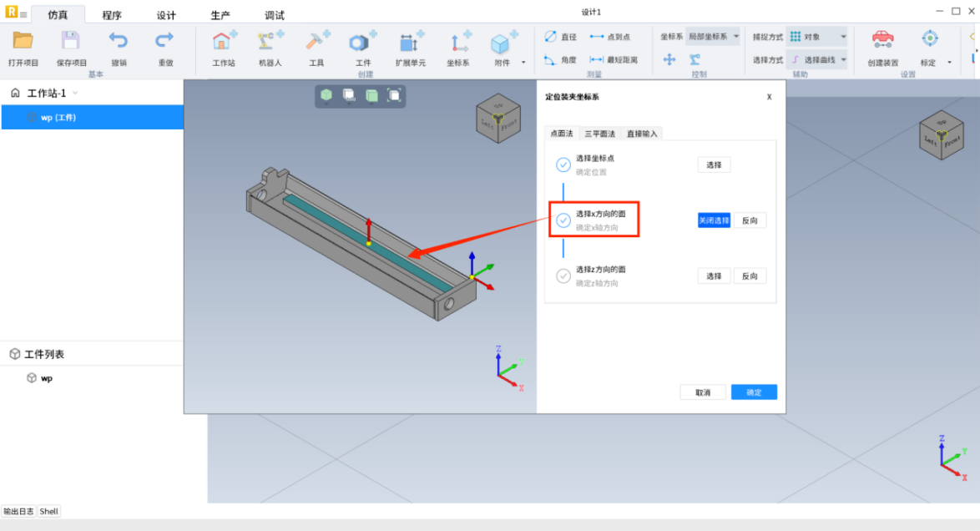The image size is (980, 531).
Task: Click the 关闭选择 button
Action: (x=714, y=220)
